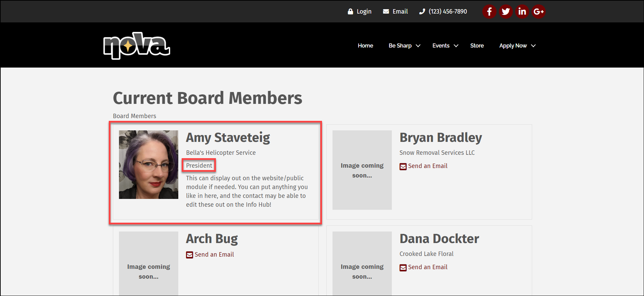The image size is (644, 296).
Task: Click the Nova logo
Action: pos(137,46)
